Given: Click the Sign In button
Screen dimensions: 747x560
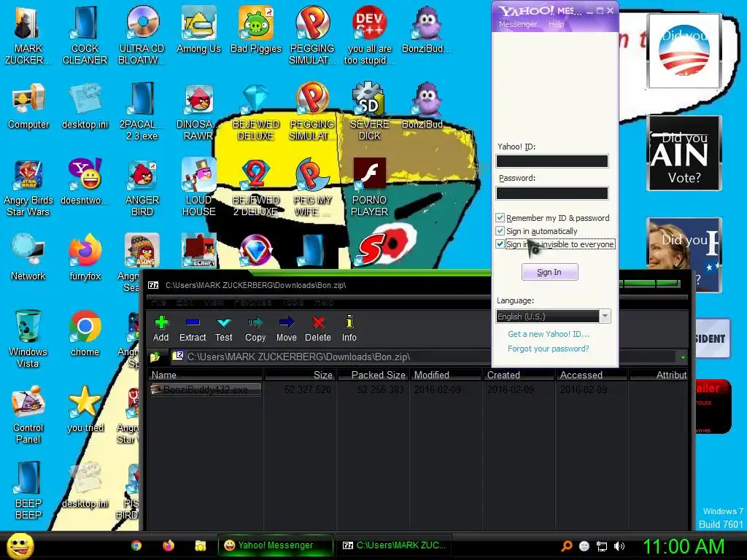Looking at the screenshot, I should (x=549, y=272).
